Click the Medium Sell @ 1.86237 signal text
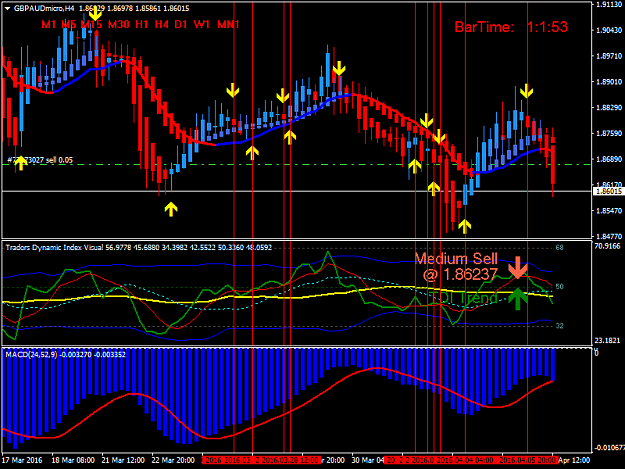The image size is (625, 469). [x=457, y=267]
